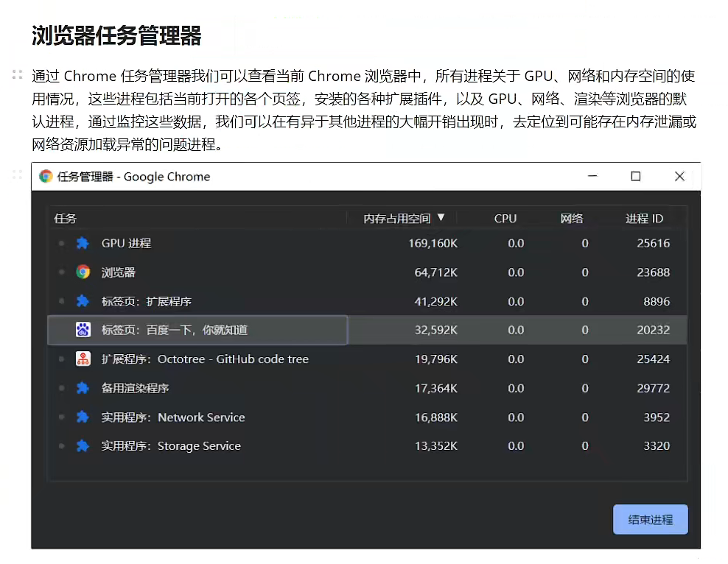Sort by the 网络 column header
Screen dimensions: 728x564
click(572, 219)
